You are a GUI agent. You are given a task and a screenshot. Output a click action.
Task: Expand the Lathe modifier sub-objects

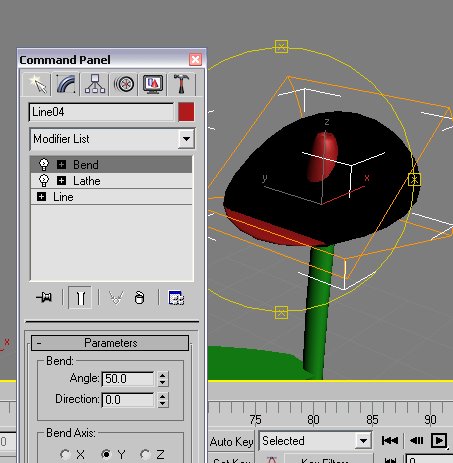[x=61, y=180]
